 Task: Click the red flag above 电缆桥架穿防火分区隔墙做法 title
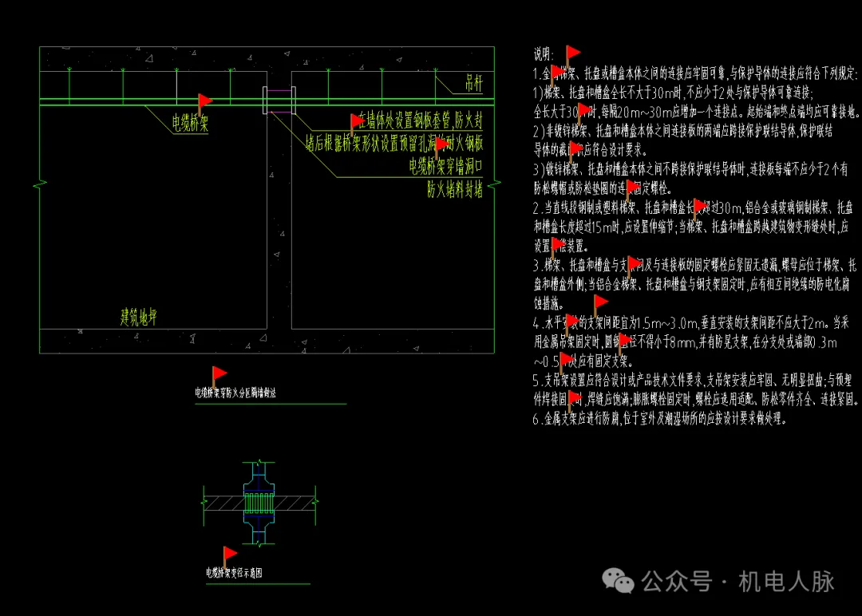click(219, 373)
